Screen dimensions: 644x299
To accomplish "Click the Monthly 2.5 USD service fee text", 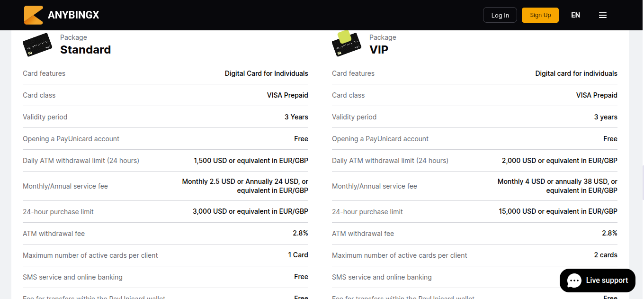I will [x=245, y=186].
